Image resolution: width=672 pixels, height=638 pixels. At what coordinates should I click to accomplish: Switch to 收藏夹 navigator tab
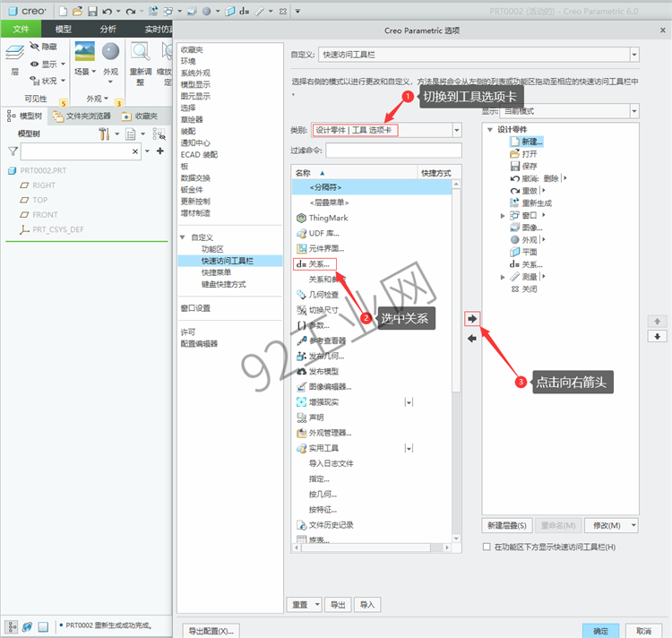coord(140,116)
